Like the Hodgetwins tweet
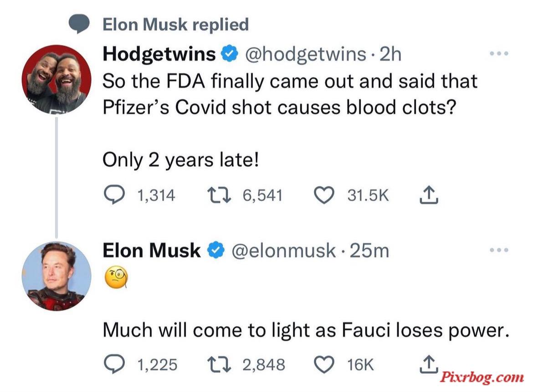This screenshot has width=533, height=392. 324,195
